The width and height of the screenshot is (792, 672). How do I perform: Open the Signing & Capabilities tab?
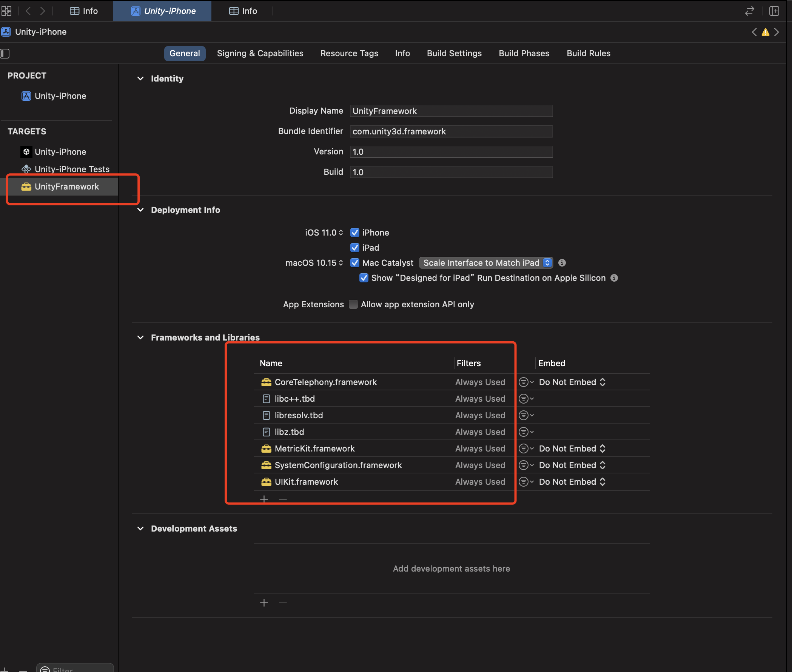(260, 53)
